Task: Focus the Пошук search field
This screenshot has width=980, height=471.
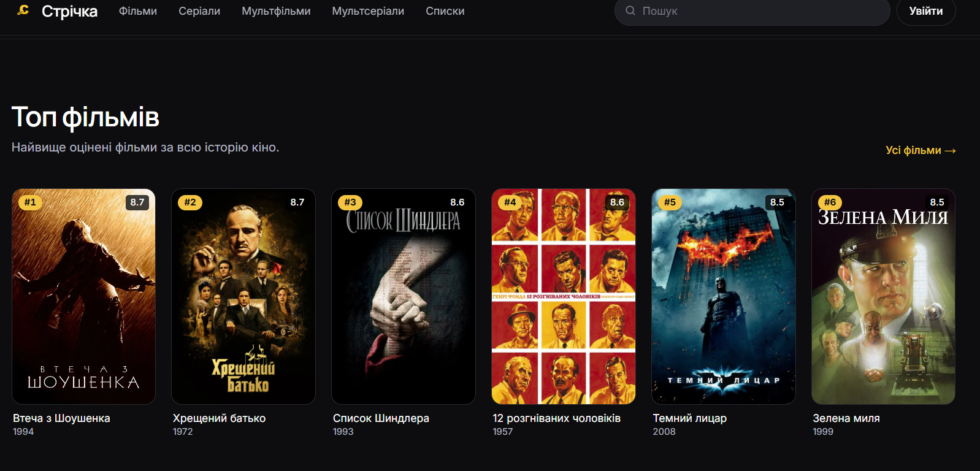Action: (752, 11)
